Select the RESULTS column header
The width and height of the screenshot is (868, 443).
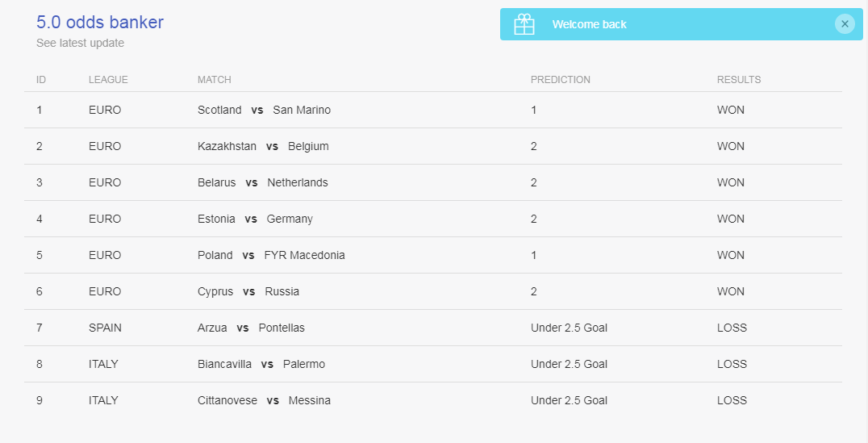[739, 80]
